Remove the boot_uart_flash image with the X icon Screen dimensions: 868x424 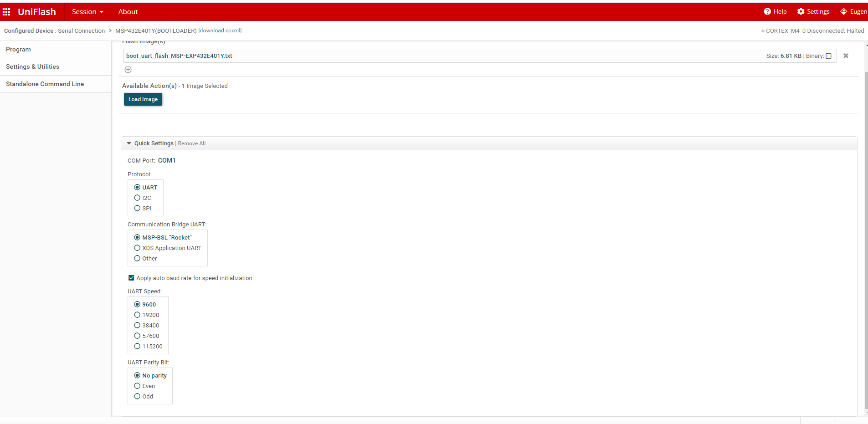(x=846, y=56)
